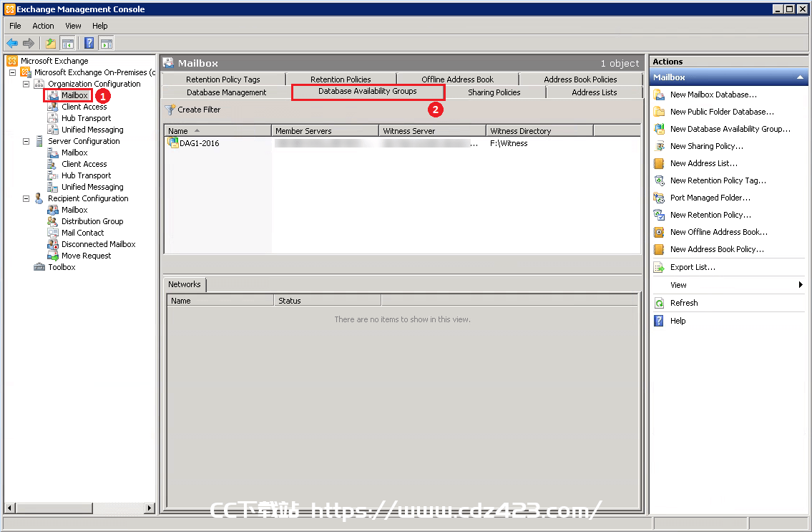Click the Refresh action

pos(683,303)
